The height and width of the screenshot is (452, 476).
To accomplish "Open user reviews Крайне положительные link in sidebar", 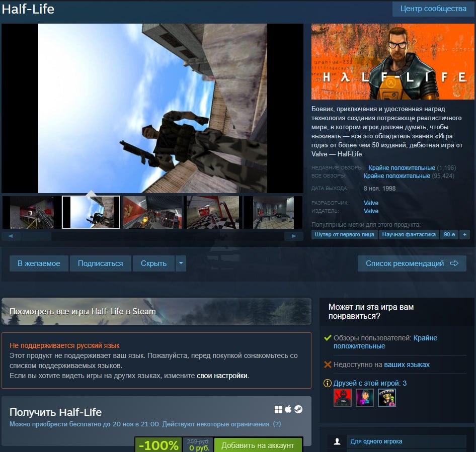I will pyautogui.click(x=385, y=342).
